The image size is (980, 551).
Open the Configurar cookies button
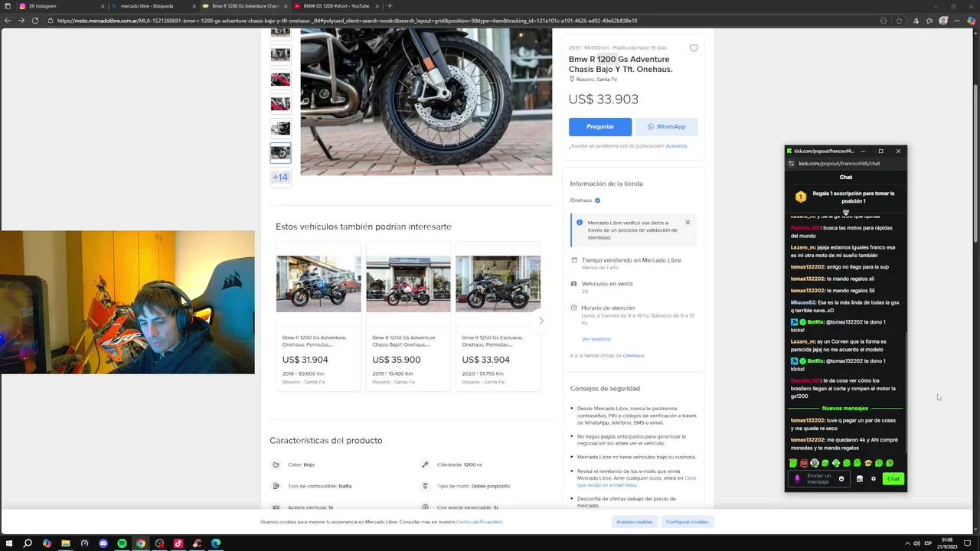coord(687,522)
